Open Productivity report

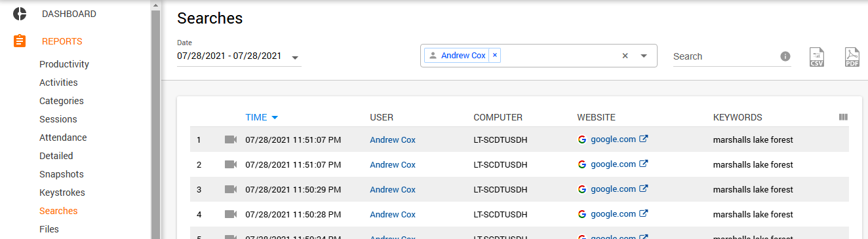64,64
